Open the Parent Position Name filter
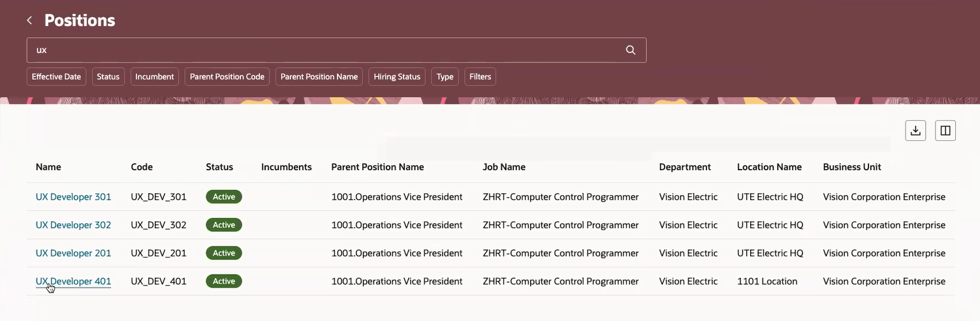The height and width of the screenshot is (321, 980). 319,76
